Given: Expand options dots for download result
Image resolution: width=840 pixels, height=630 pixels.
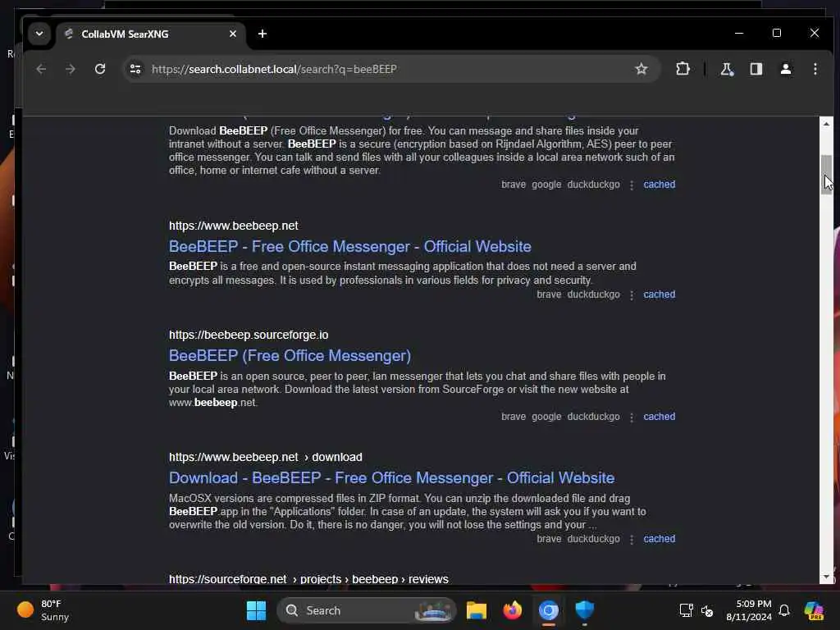Looking at the screenshot, I should 632,540.
